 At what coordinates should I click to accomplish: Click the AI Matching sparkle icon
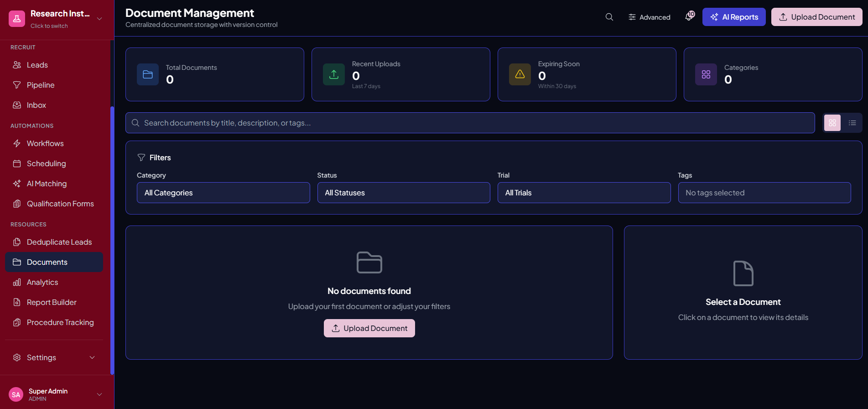point(17,184)
